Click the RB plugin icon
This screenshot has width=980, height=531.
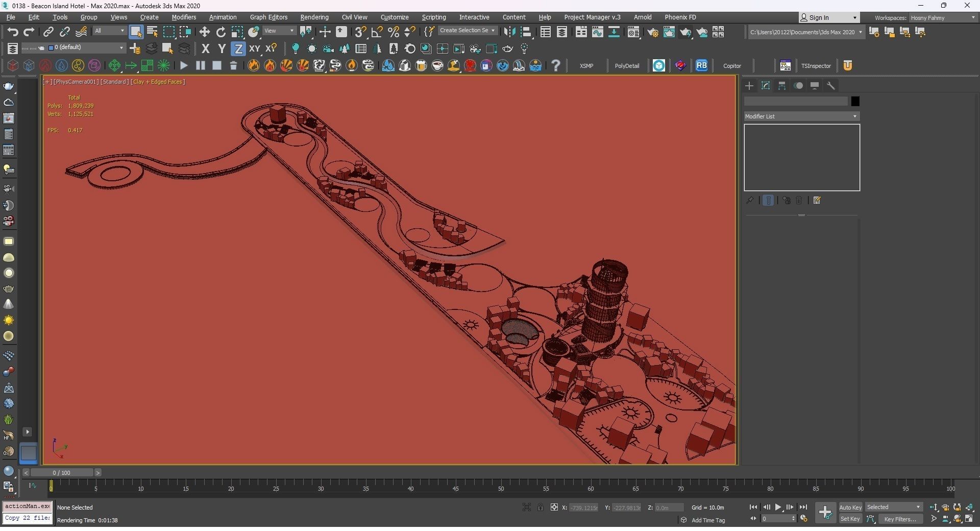pyautogui.click(x=701, y=65)
